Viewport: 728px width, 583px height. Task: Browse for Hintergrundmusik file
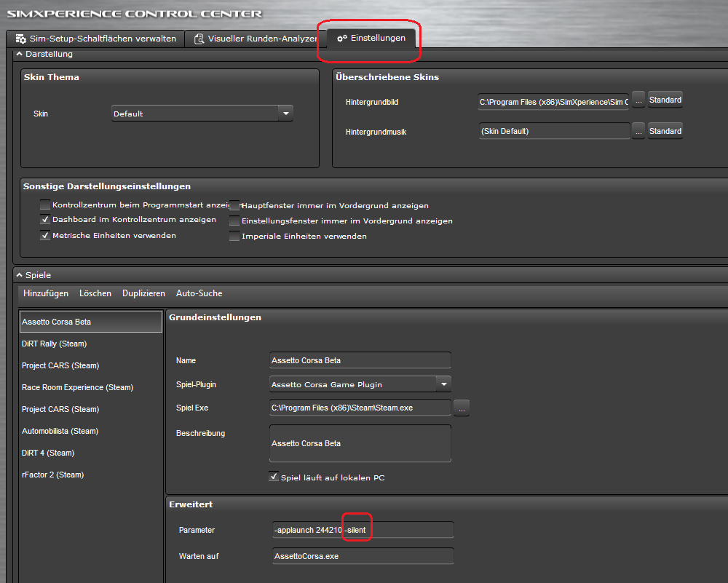click(638, 131)
